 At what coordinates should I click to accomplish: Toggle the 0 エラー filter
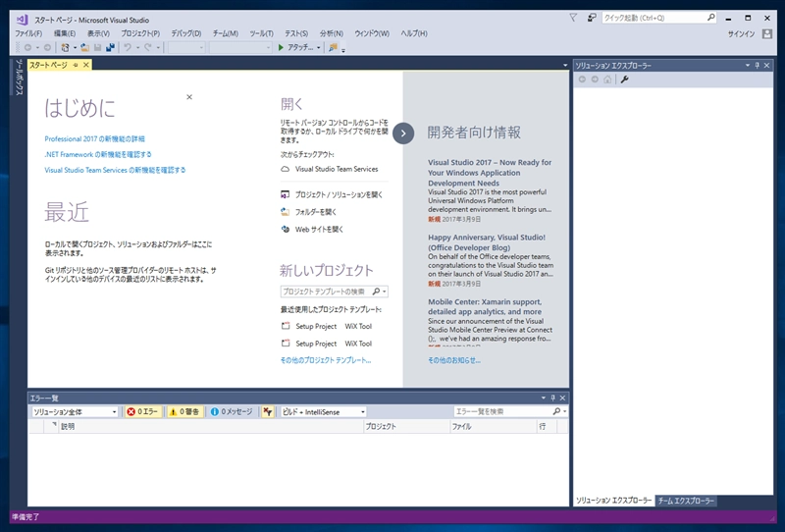(x=142, y=412)
